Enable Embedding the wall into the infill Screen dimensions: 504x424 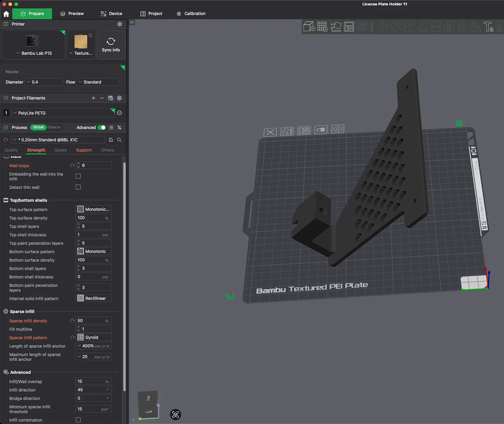click(x=78, y=176)
